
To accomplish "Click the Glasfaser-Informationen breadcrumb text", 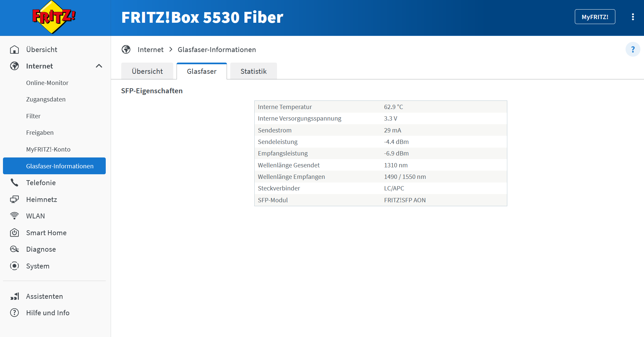I will 217,49.
